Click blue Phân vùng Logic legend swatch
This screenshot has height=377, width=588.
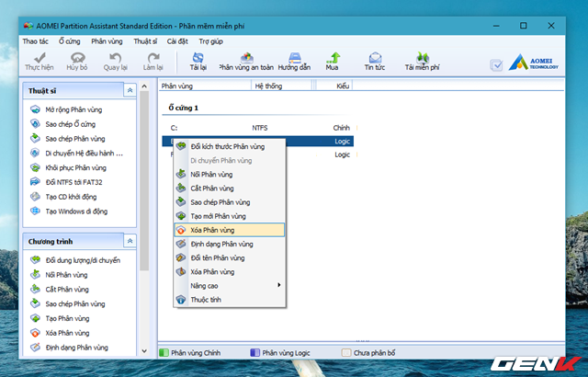[255, 352]
